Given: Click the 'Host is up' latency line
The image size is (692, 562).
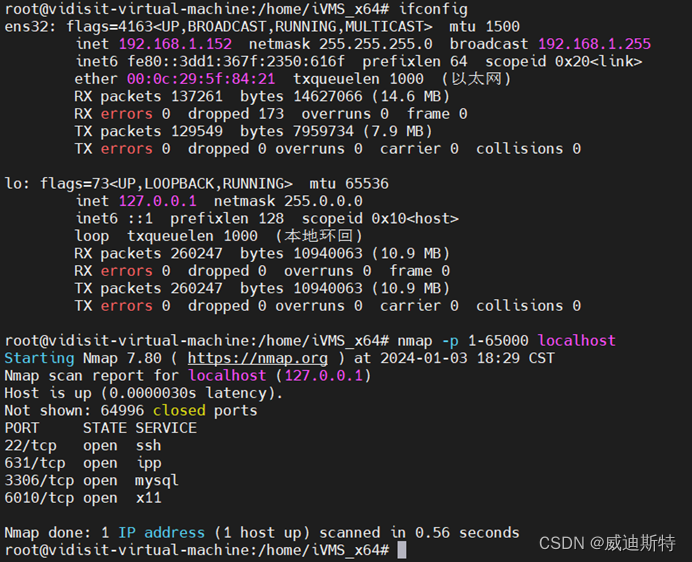Looking at the screenshot, I should [144, 393].
